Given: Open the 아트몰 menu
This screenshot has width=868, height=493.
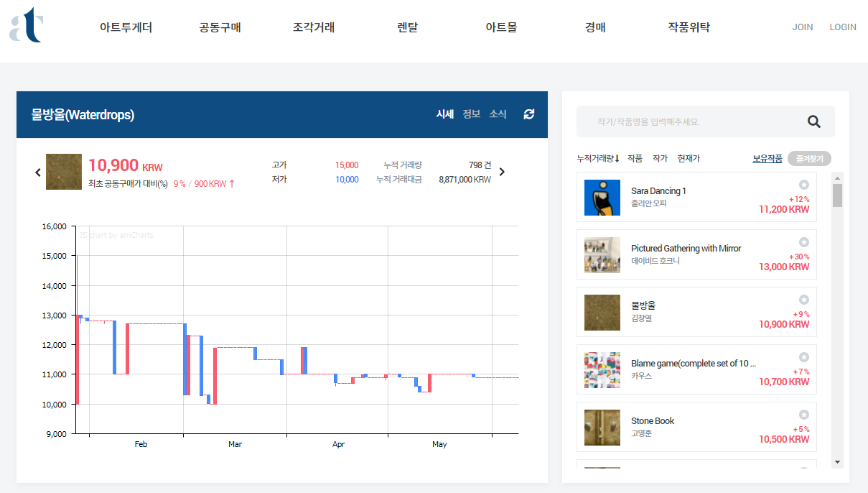Looking at the screenshot, I should 501,27.
